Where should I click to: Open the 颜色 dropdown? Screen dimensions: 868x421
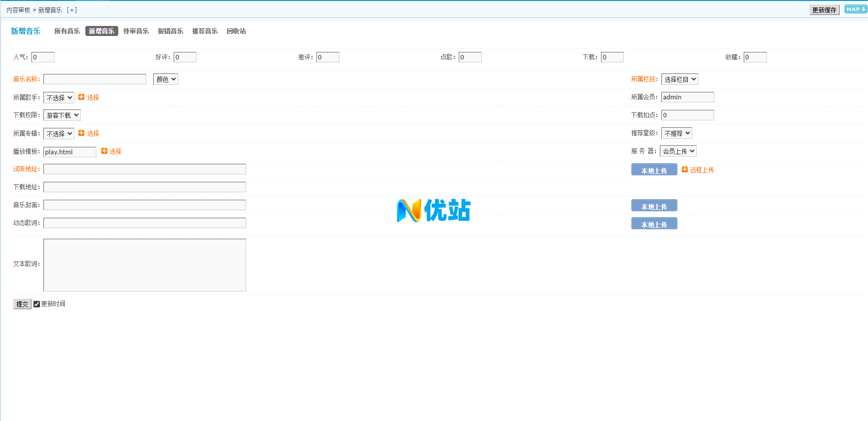pyautogui.click(x=165, y=79)
